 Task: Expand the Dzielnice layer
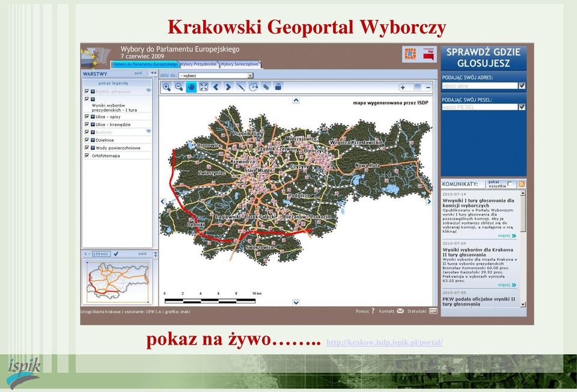click(93, 140)
